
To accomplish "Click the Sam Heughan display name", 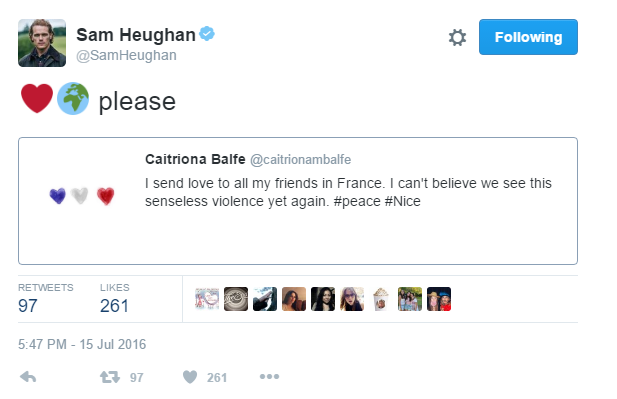I will (136, 35).
